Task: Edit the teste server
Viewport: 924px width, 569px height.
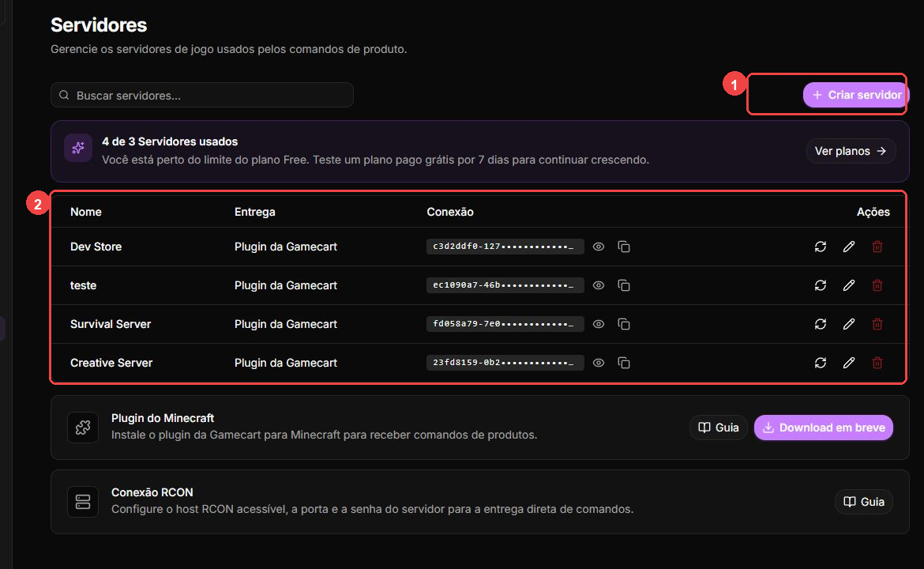Action: pyautogui.click(x=848, y=285)
